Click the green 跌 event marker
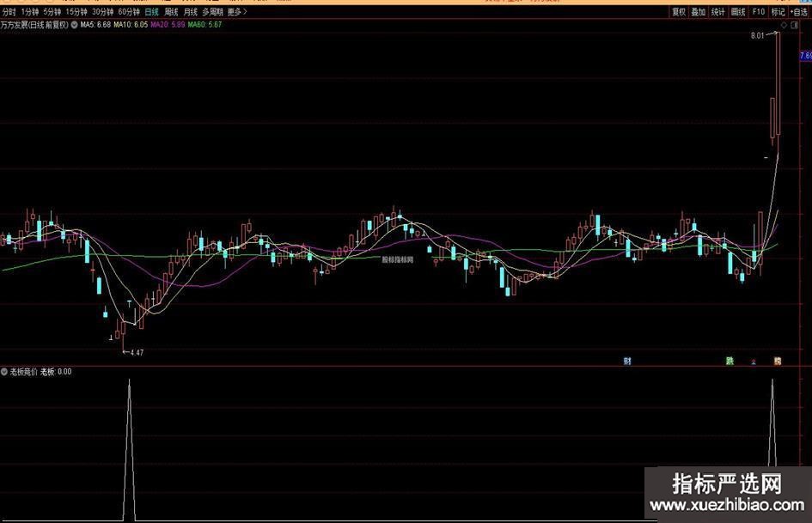This screenshot has height=523, width=812. (730, 361)
